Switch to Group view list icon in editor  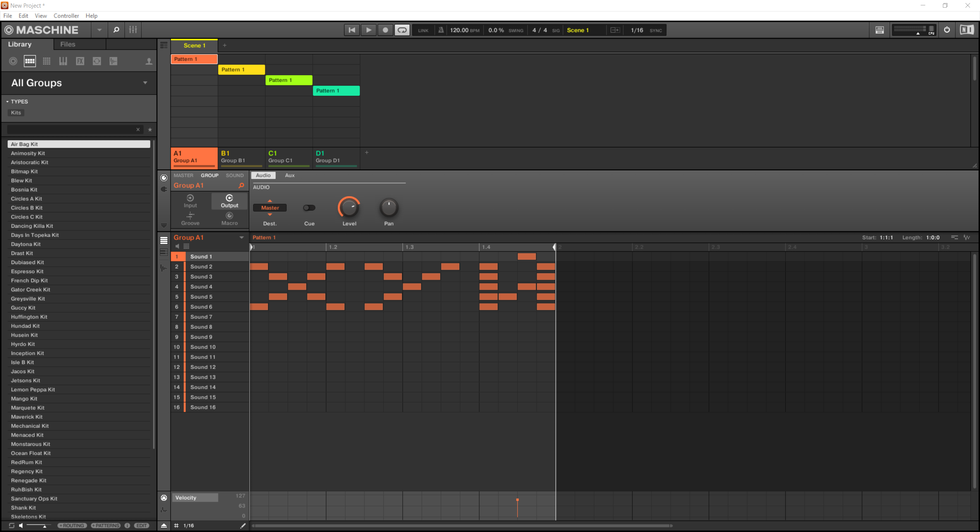pyautogui.click(x=164, y=240)
